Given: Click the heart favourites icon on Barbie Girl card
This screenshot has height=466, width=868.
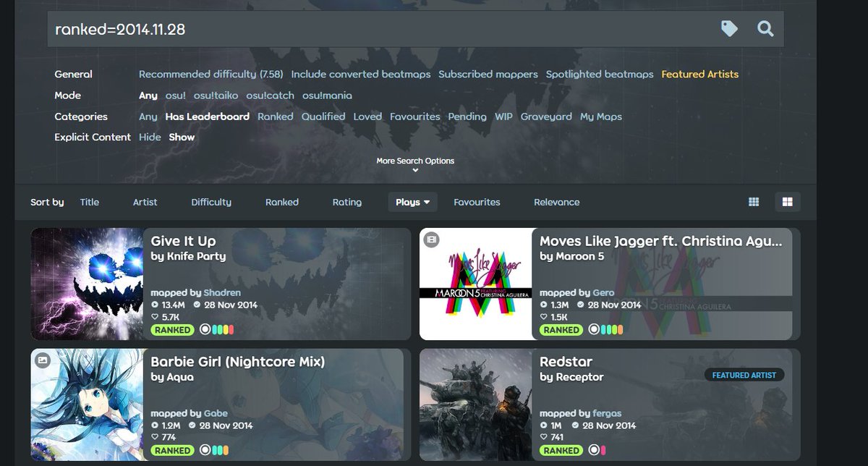Looking at the screenshot, I should point(155,437).
